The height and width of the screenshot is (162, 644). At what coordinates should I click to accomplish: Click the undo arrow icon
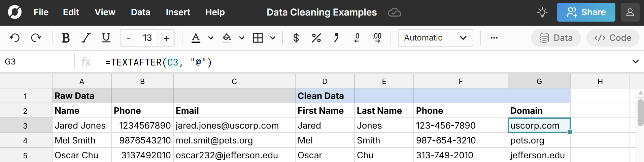[14, 38]
